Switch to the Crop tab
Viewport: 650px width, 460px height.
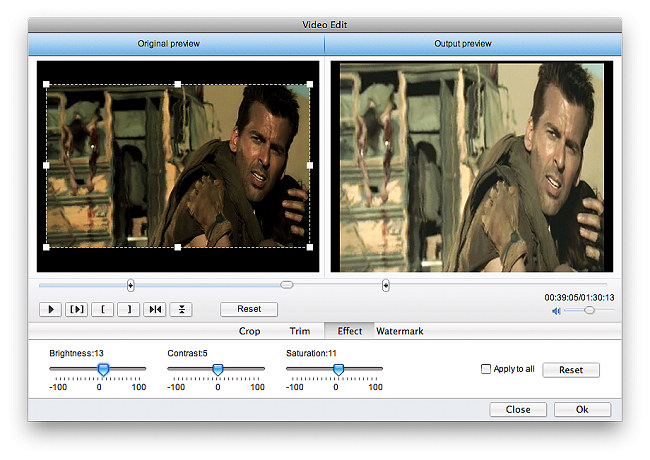249,331
